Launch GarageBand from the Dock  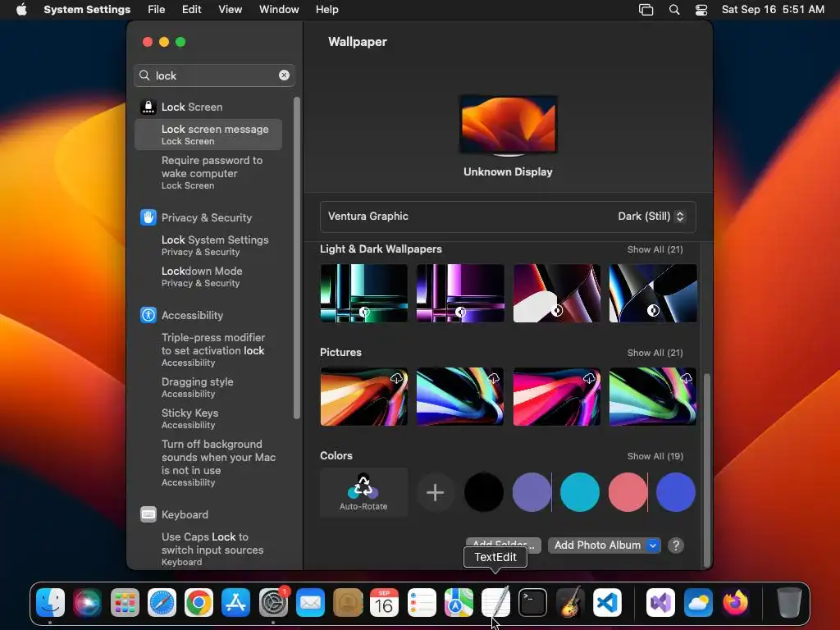pos(570,603)
